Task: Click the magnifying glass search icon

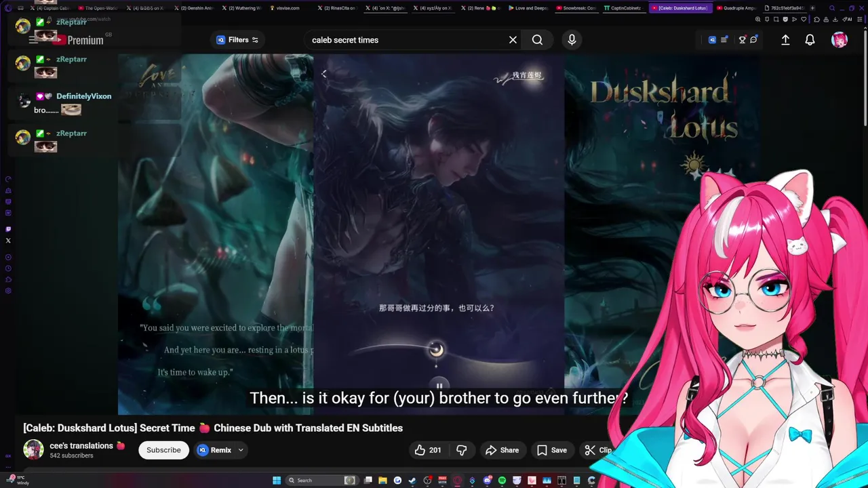Action: pos(537,40)
